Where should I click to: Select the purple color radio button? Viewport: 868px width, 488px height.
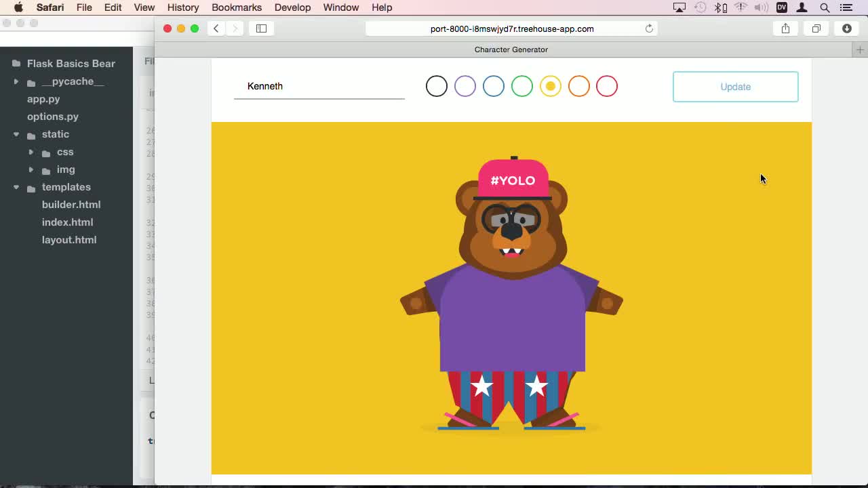465,86
